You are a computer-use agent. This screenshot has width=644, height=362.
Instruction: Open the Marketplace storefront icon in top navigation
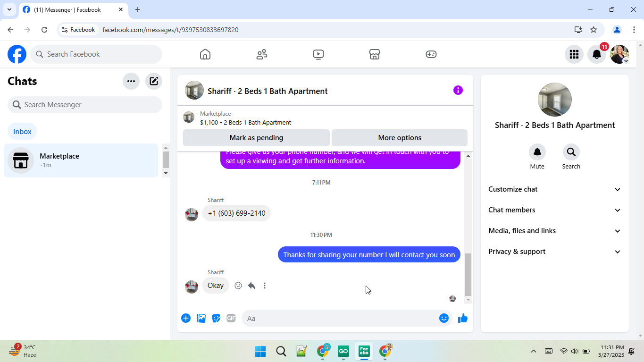click(x=375, y=54)
